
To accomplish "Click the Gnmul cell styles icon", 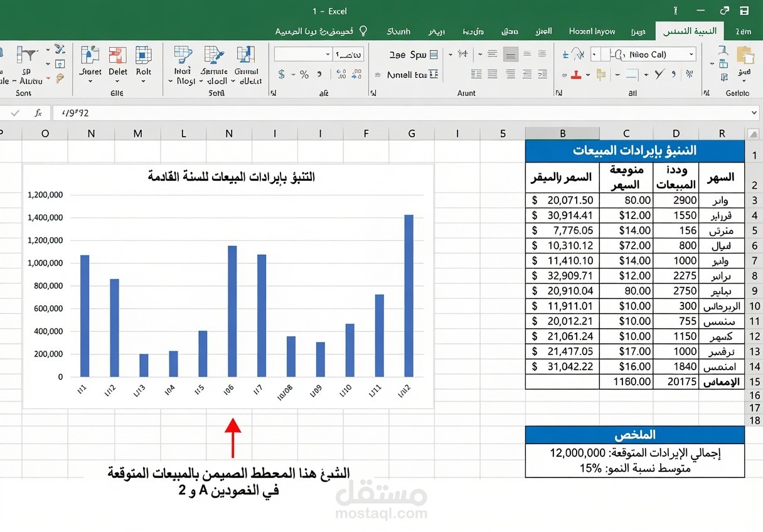I will [246, 55].
